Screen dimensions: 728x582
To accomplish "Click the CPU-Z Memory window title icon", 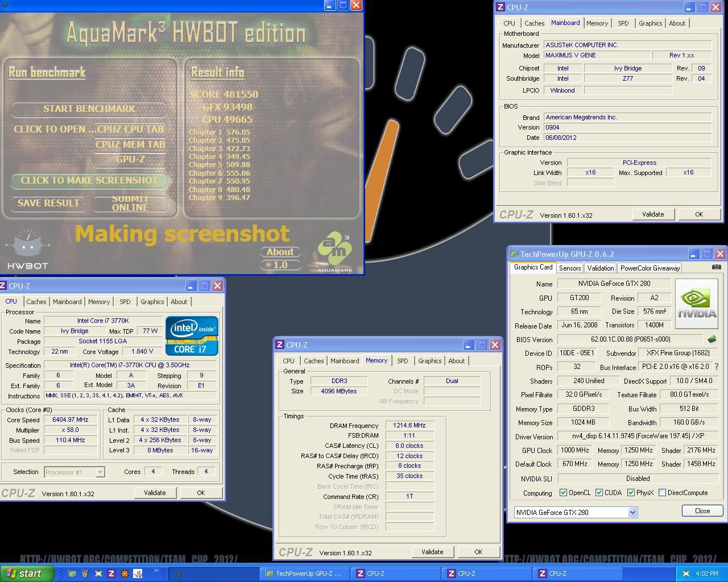I will 280,344.
